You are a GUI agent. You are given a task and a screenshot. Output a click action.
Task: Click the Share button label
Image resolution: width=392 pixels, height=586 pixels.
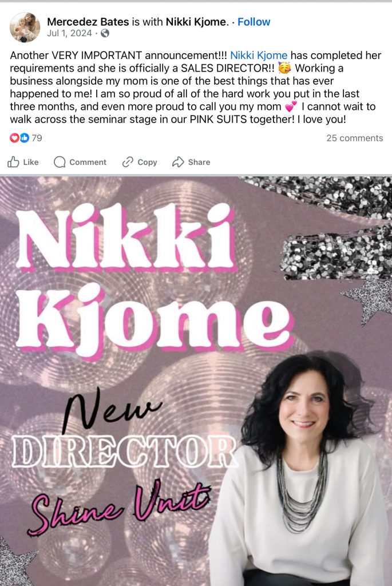tap(199, 162)
